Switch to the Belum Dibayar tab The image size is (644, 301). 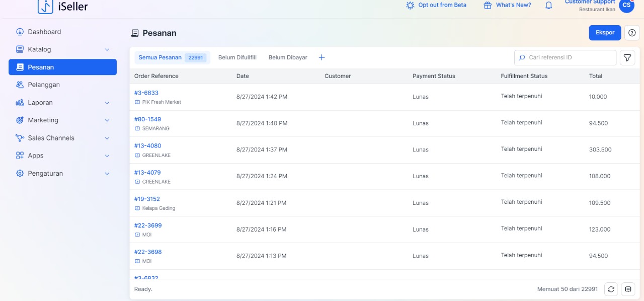[288, 57]
